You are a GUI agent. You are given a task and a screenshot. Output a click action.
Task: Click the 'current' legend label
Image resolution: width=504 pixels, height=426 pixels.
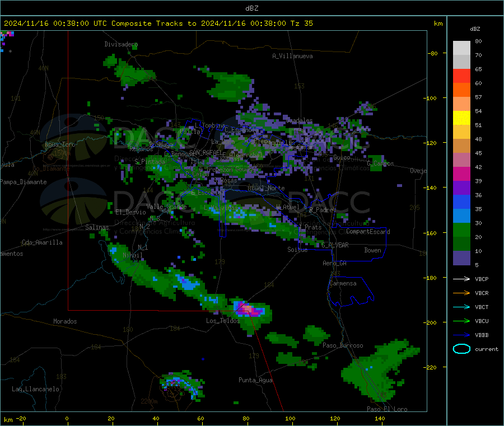pyautogui.click(x=487, y=349)
